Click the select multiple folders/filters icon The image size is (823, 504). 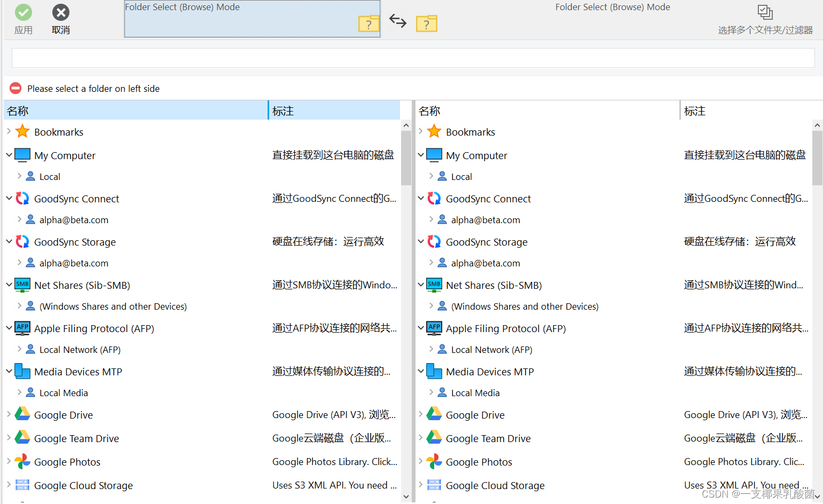click(765, 12)
